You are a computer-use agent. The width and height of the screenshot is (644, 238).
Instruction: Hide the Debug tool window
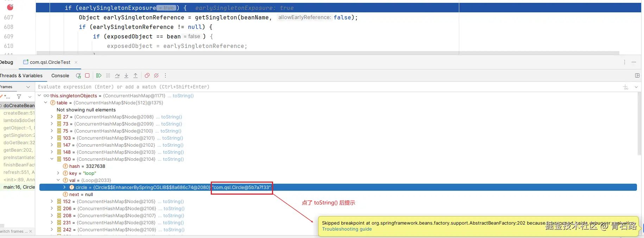[x=634, y=62]
